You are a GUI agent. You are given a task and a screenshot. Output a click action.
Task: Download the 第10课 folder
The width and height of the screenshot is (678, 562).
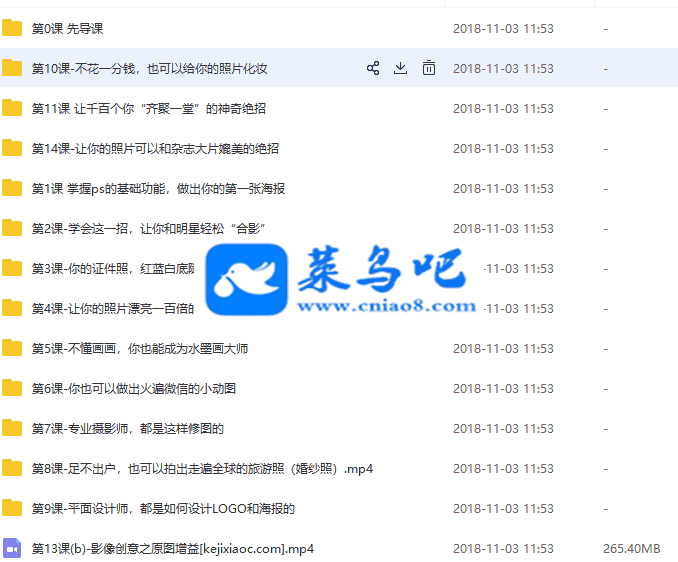tap(400, 68)
